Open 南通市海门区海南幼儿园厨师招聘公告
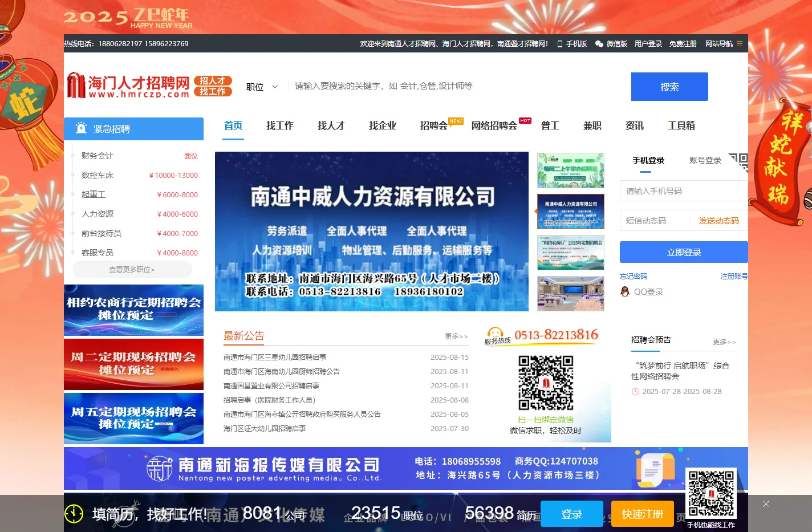 coord(282,371)
